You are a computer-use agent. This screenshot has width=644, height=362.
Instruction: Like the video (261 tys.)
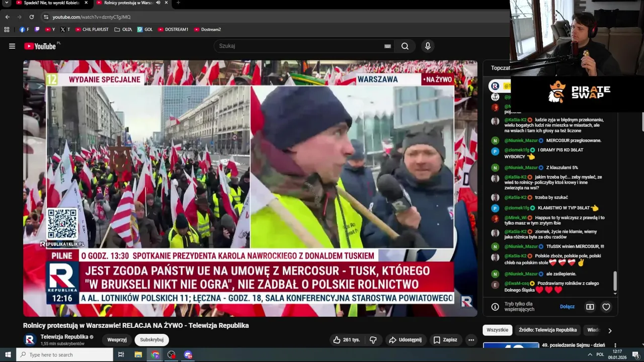coord(347,340)
